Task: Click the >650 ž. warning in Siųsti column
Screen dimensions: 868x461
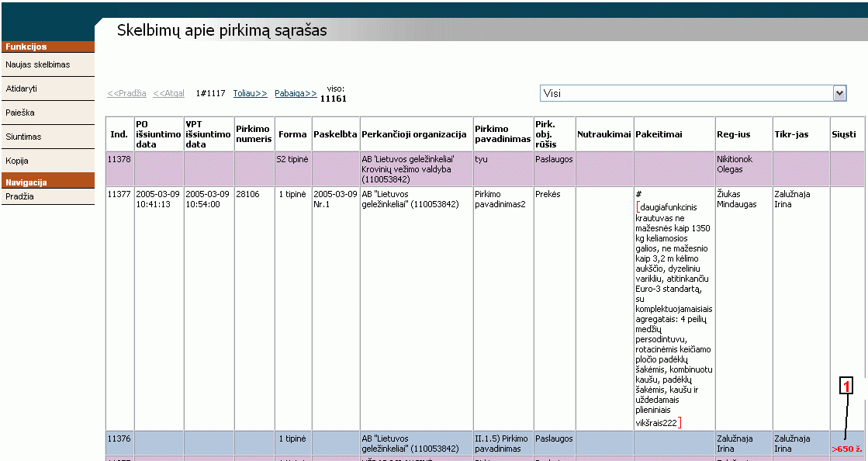Action: click(847, 449)
